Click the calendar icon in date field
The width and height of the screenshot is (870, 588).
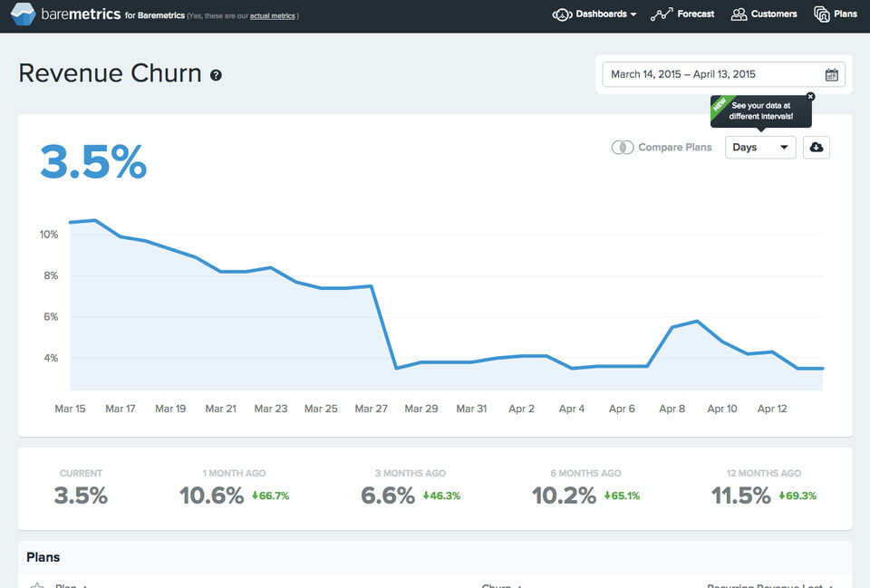point(831,75)
